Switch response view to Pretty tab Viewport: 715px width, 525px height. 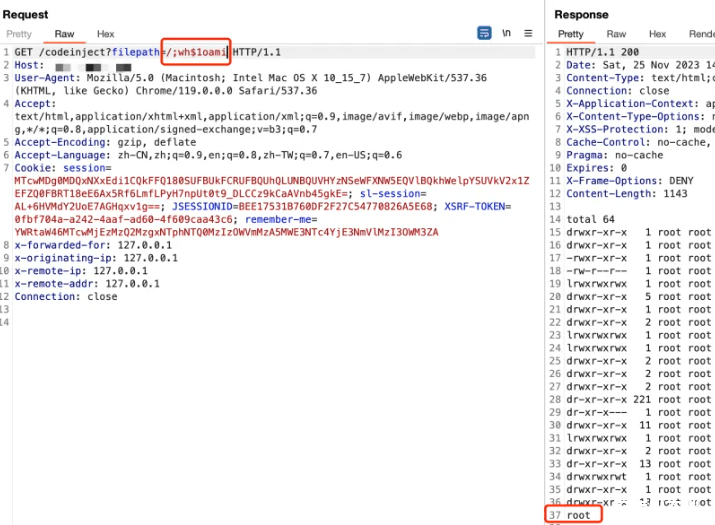coord(571,34)
